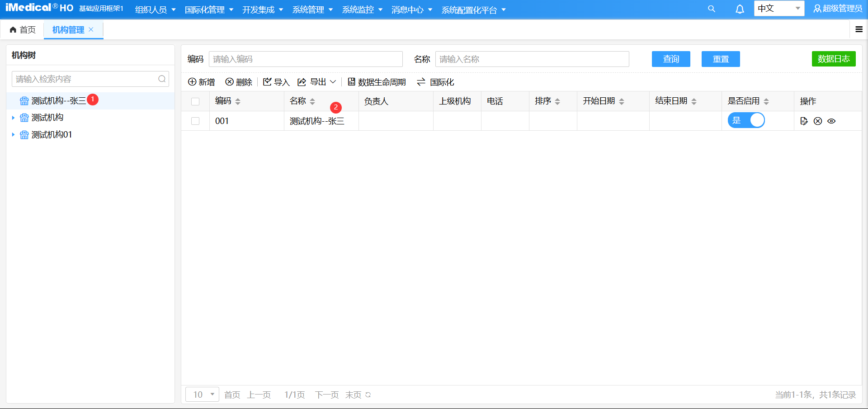
Task: Open notifications via bell icon
Action: tap(740, 9)
